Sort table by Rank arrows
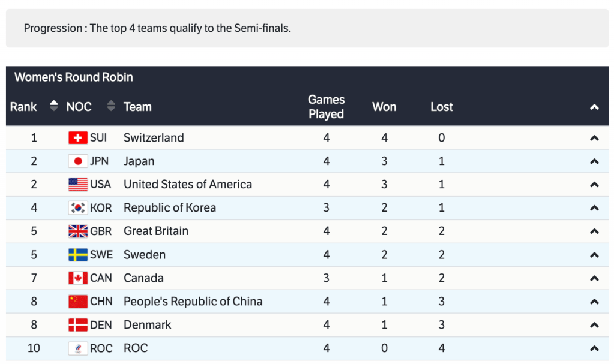This screenshot has height=364, width=614. coord(54,106)
